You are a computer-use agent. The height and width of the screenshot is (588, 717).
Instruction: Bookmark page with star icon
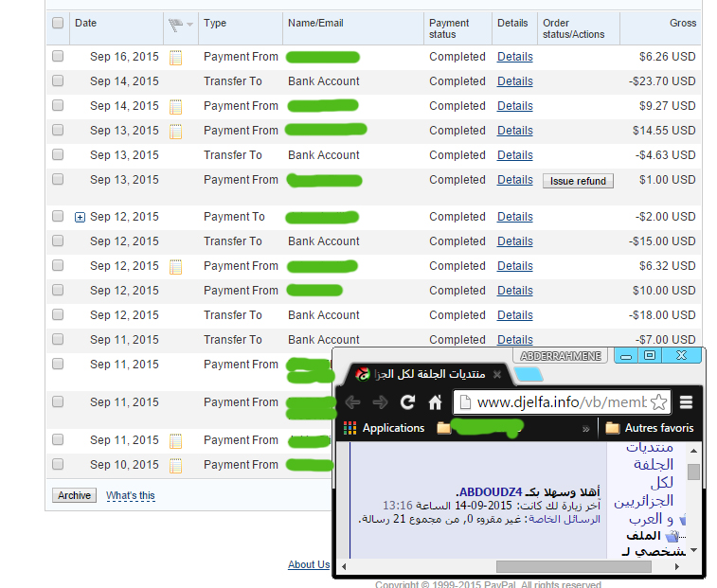coord(659,402)
